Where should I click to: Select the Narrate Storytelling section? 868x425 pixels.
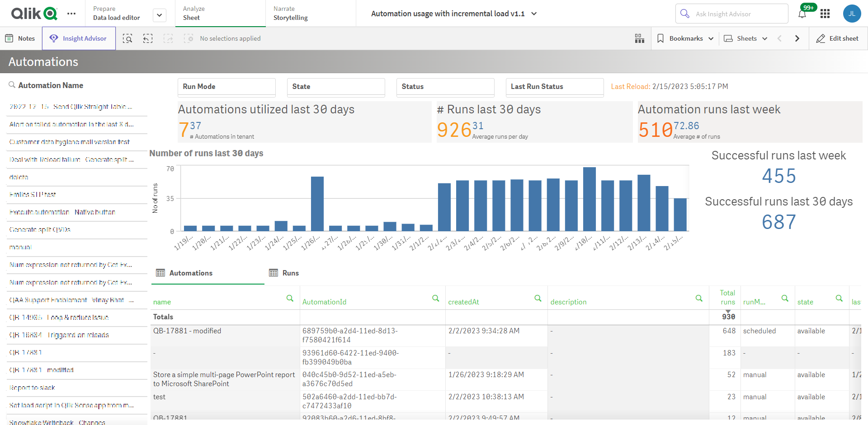pos(291,14)
